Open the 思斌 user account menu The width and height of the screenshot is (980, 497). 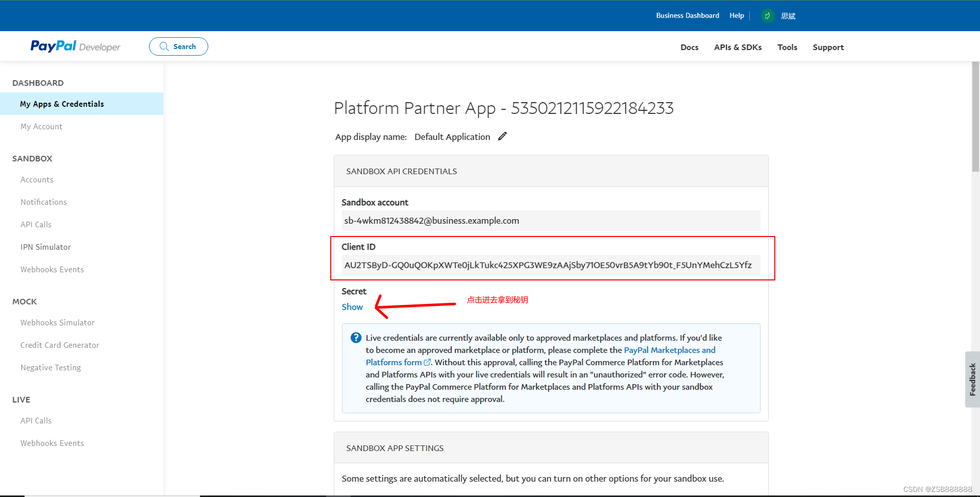[x=788, y=16]
